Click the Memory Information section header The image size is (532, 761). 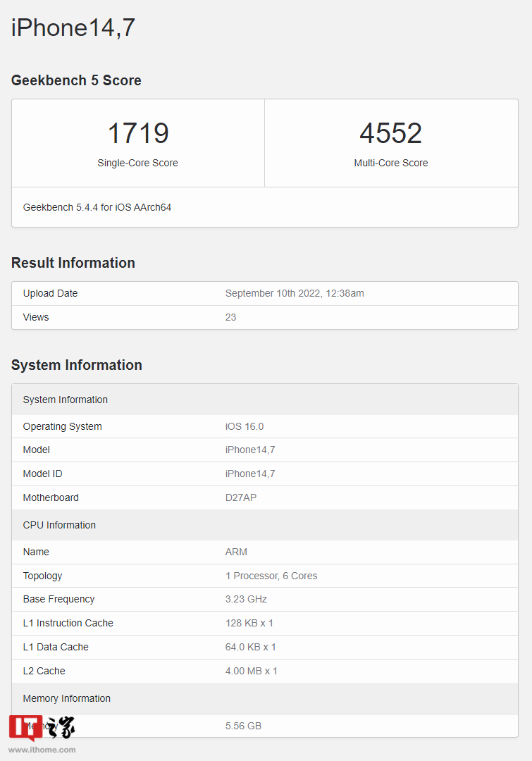(67, 698)
